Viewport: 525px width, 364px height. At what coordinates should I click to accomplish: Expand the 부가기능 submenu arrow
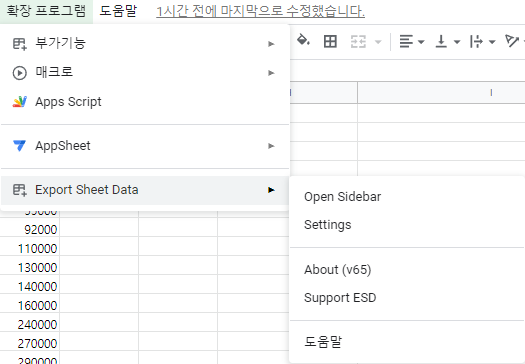tap(271, 44)
